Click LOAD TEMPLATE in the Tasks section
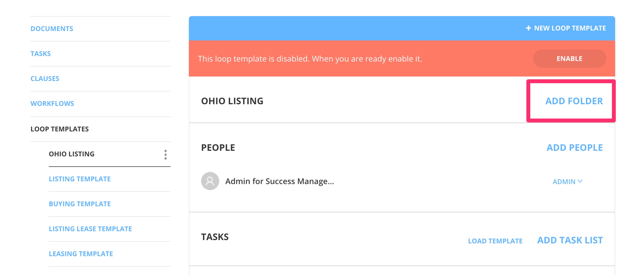 tap(495, 241)
